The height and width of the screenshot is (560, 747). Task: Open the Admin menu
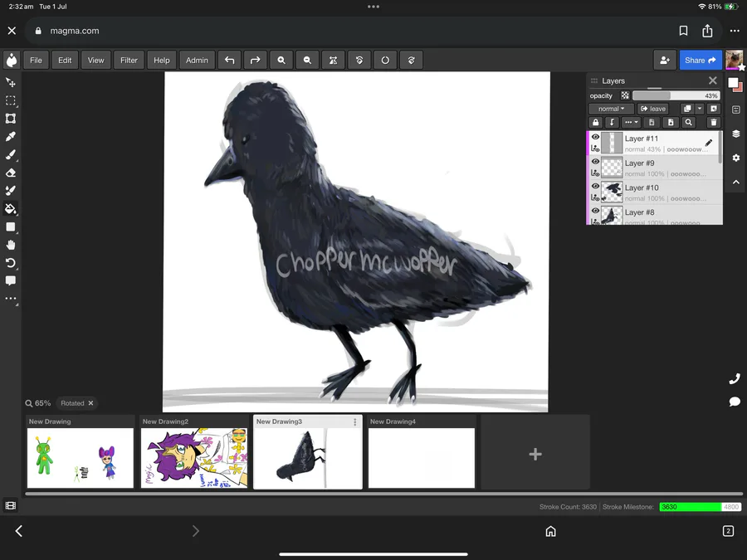tap(197, 60)
